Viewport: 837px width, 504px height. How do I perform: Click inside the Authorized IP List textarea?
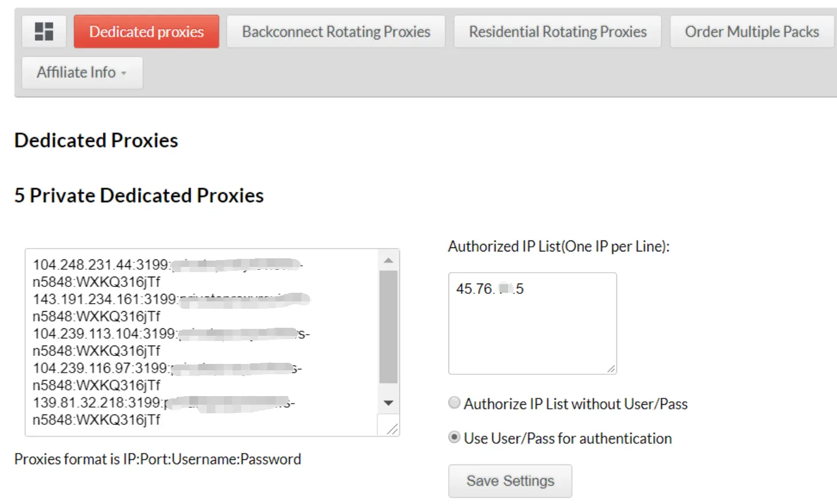point(533,324)
